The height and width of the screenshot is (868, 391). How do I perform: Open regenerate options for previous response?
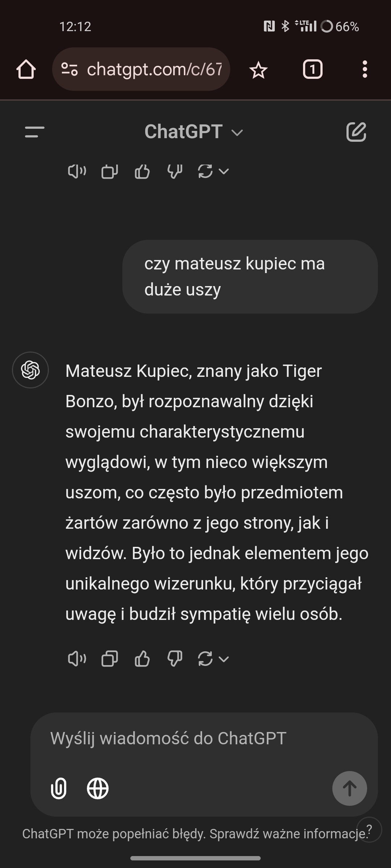pyautogui.click(x=213, y=171)
